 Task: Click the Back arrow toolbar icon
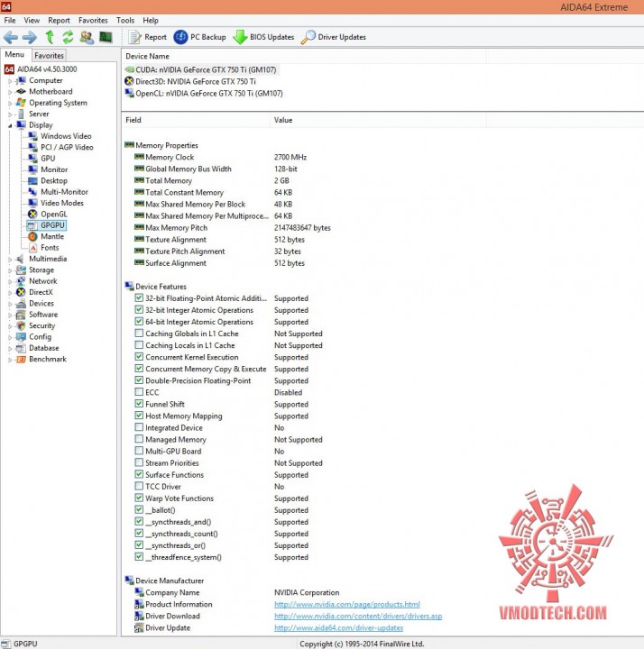coord(11,37)
